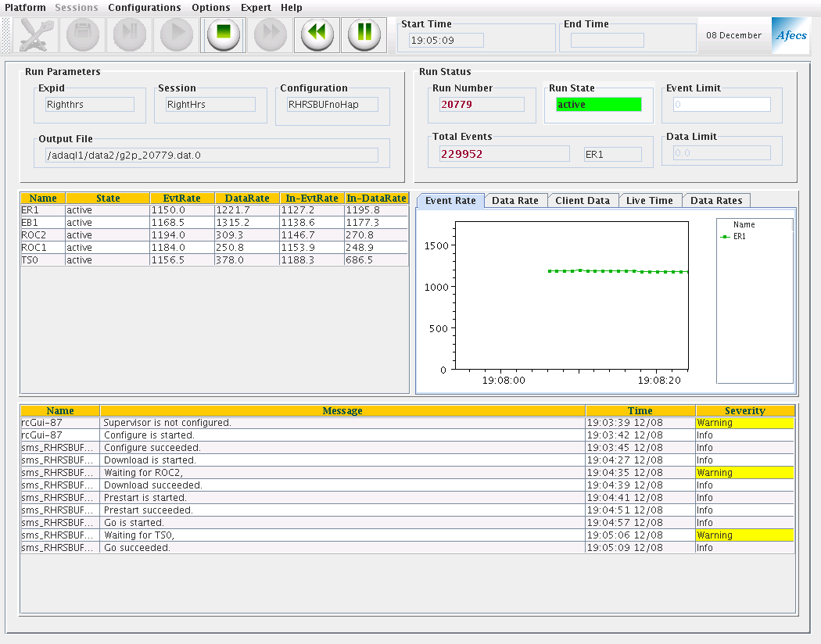Viewport: 821px width, 644px height.
Task: Switch to the Data Rates tab
Action: pos(716,200)
